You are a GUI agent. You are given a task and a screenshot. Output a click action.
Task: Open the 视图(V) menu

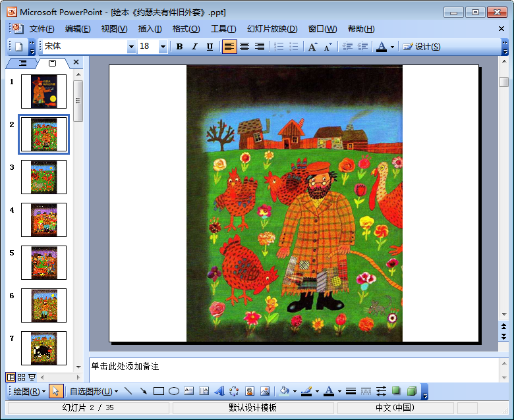[x=114, y=29]
